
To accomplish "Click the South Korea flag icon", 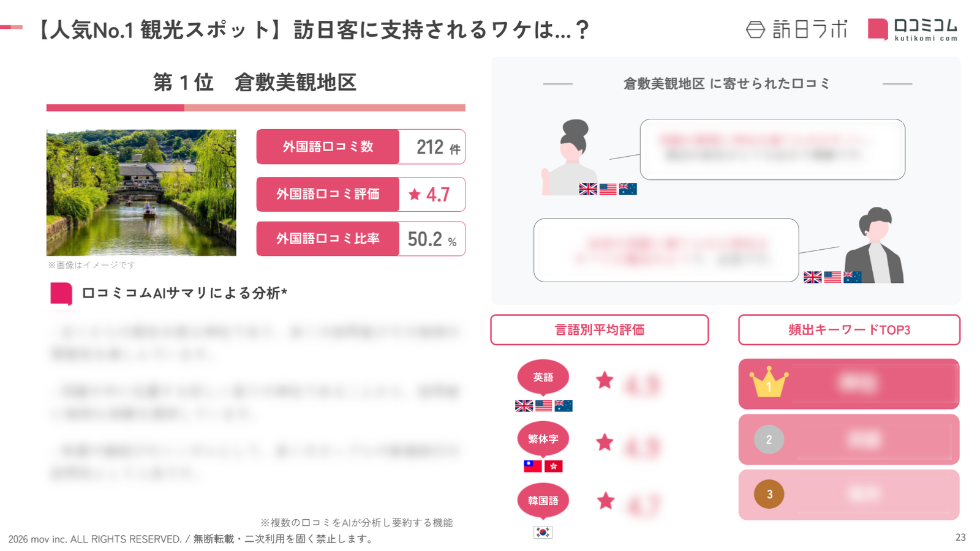I will coord(543,532).
